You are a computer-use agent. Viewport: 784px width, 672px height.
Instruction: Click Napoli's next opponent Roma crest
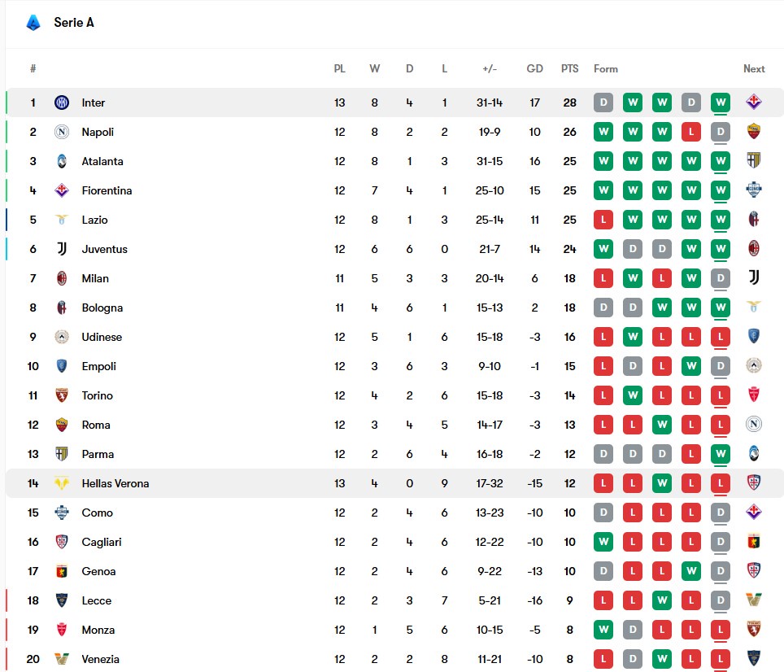click(x=753, y=132)
